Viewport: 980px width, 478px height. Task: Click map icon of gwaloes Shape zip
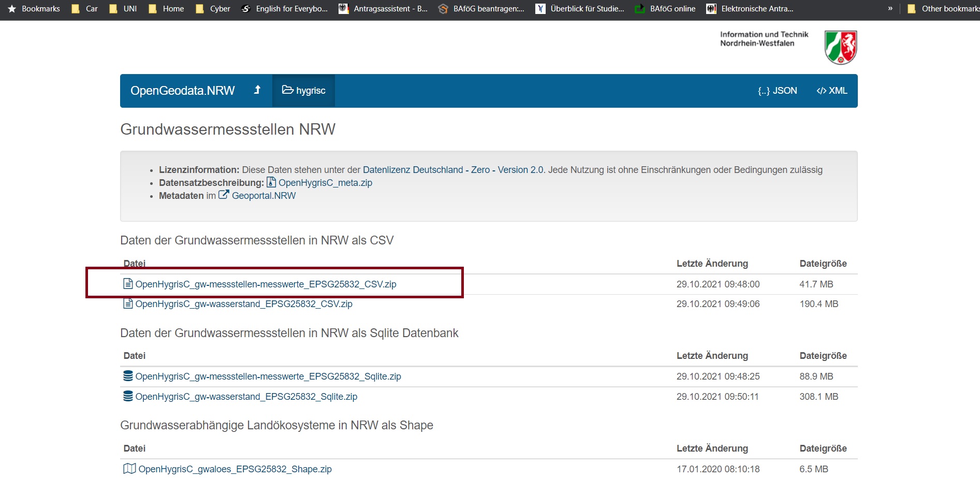click(x=129, y=469)
